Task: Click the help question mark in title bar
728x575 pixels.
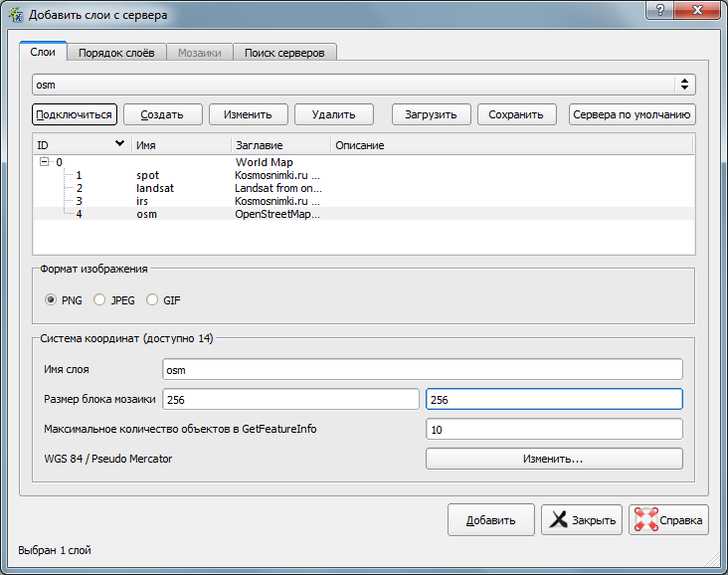Action: 656,11
